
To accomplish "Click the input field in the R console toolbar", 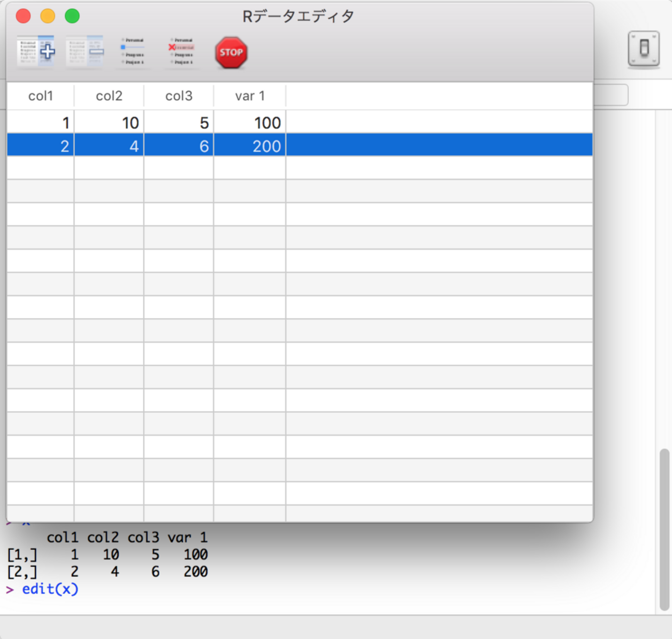I will pyautogui.click(x=611, y=95).
